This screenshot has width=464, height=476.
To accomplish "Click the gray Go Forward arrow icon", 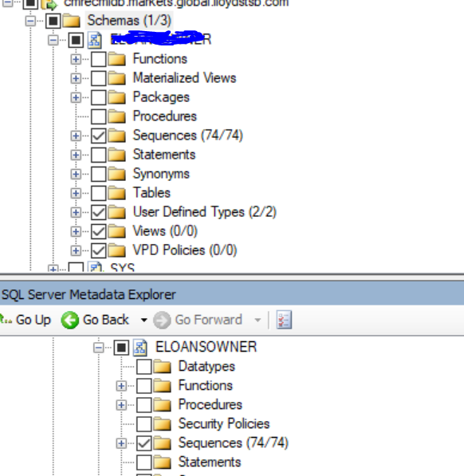I will click(x=162, y=320).
